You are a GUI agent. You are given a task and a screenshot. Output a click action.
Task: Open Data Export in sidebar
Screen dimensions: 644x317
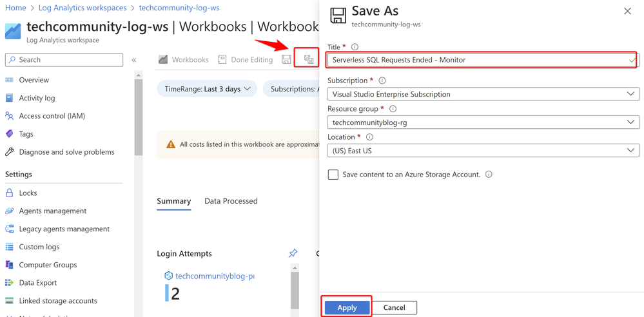pos(38,282)
